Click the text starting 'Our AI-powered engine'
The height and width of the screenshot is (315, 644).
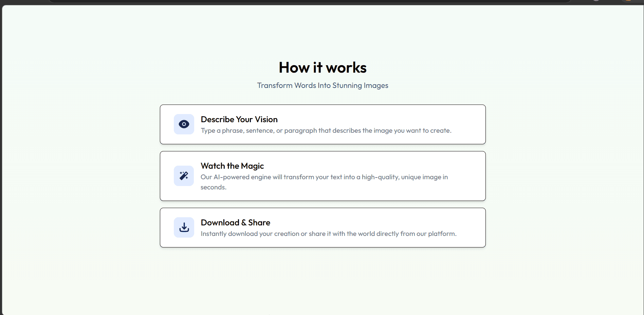pos(324,182)
